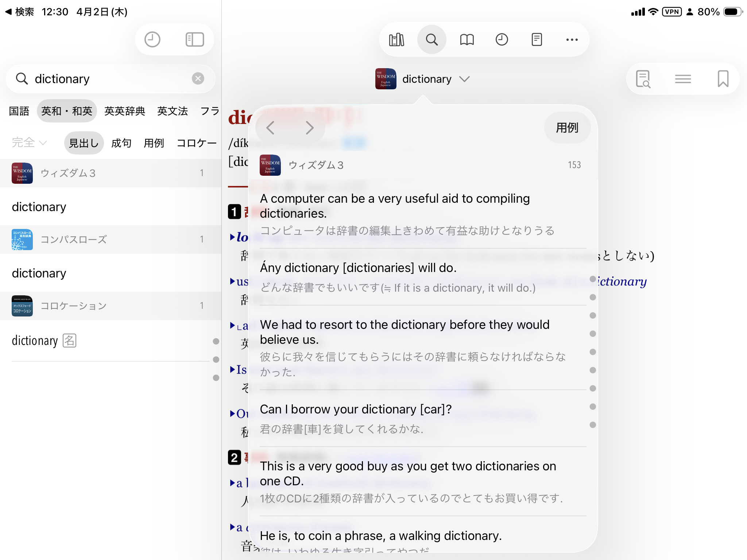Select the 見出し filter pill
747x560 pixels.
pos(84,143)
